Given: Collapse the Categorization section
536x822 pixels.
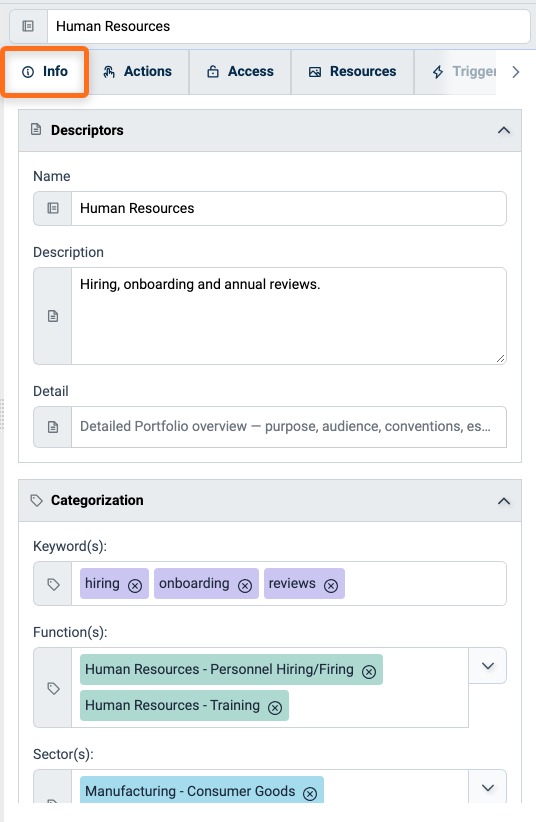Looking at the screenshot, I should pos(503,501).
